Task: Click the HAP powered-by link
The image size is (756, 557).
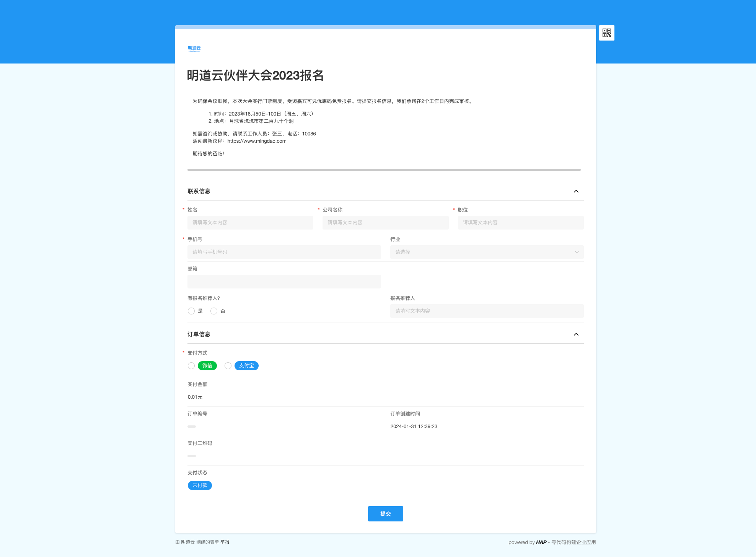Action: tap(541, 542)
